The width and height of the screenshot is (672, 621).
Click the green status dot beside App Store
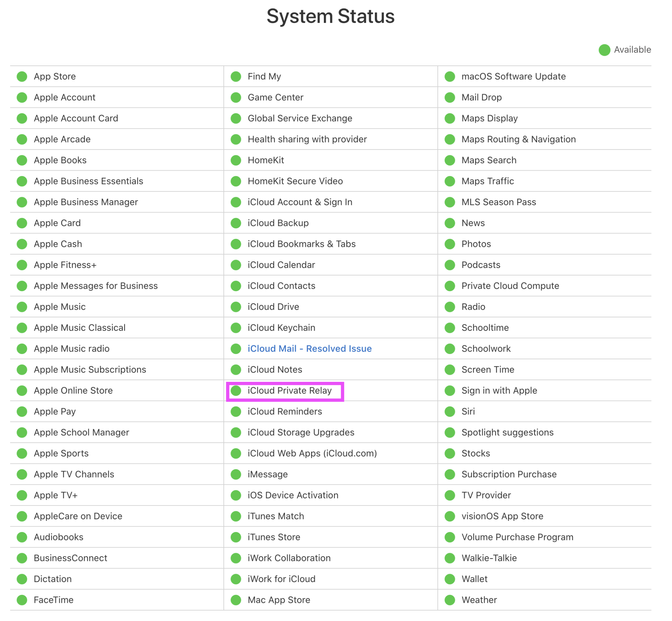pos(22,77)
